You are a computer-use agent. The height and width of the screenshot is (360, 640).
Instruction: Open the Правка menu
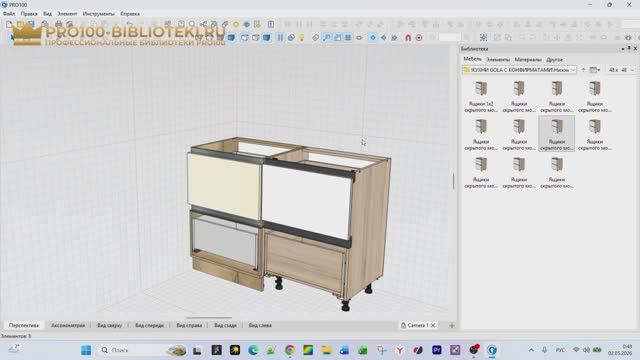tap(29, 13)
